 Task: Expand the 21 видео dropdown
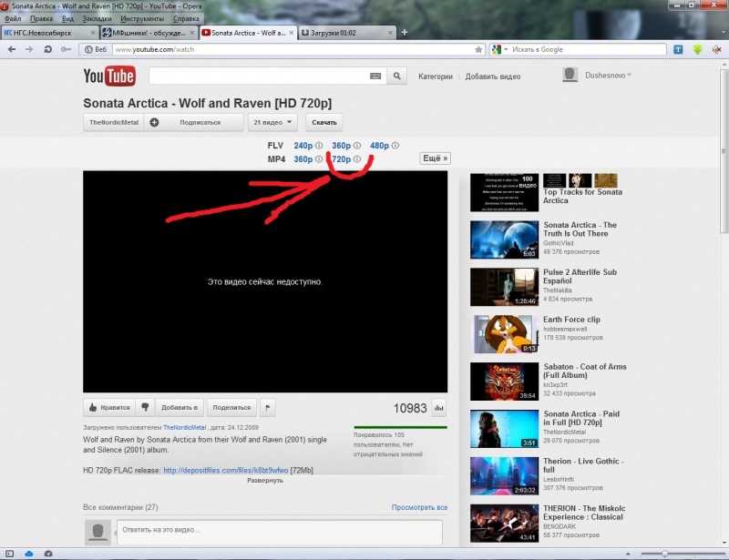[x=272, y=122]
